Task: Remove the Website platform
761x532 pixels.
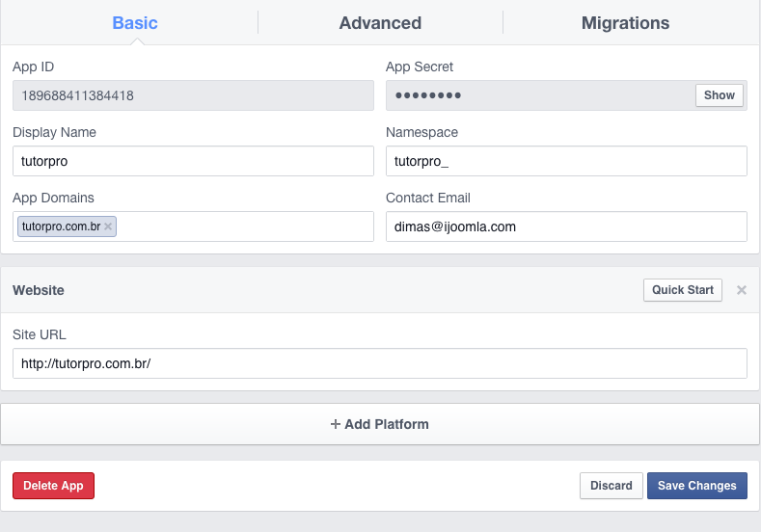Action: pyautogui.click(x=741, y=290)
